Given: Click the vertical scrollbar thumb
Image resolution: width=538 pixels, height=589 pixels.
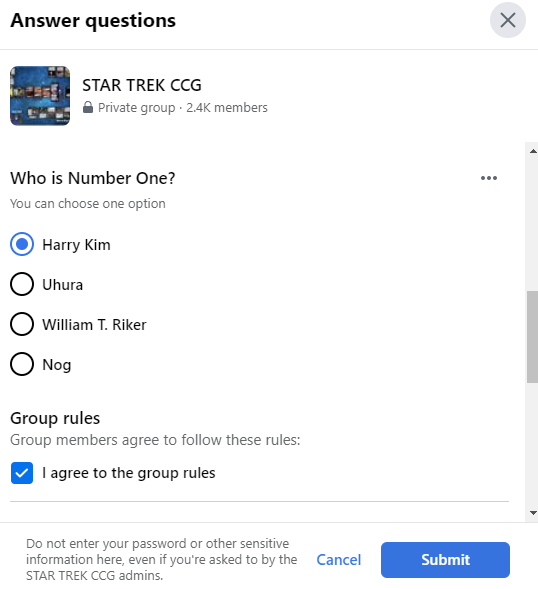Looking at the screenshot, I should tap(532, 337).
